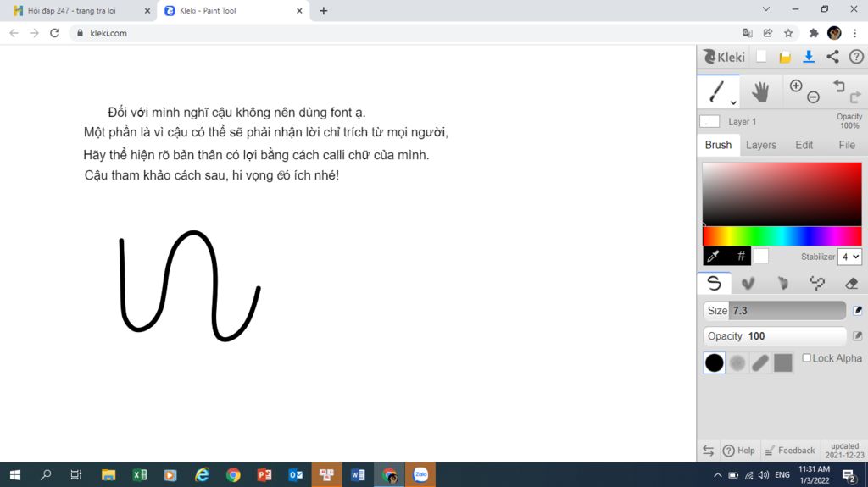Switch to the Brush tab
Image resolution: width=868 pixels, height=487 pixels.
click(x=718, y=145)
